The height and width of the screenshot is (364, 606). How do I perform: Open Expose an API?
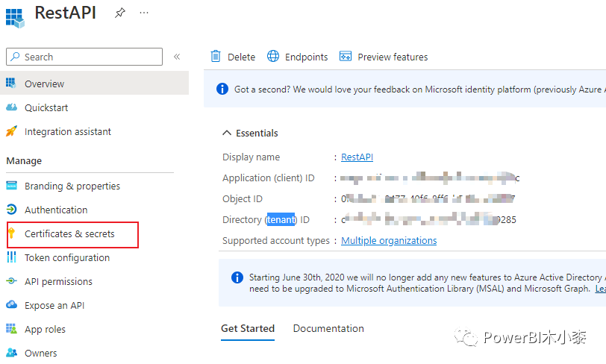tap(54, 306)
